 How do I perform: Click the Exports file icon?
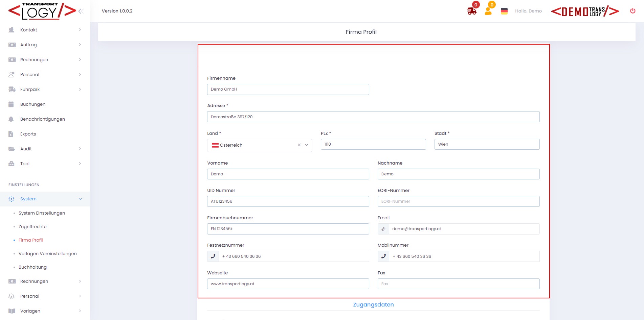(x=11, y=134)
